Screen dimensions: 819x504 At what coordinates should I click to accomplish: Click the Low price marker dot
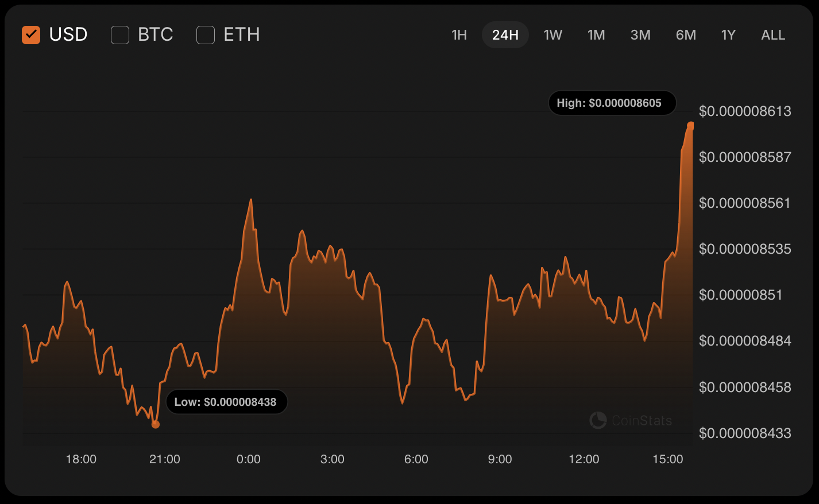pos(155,424)
